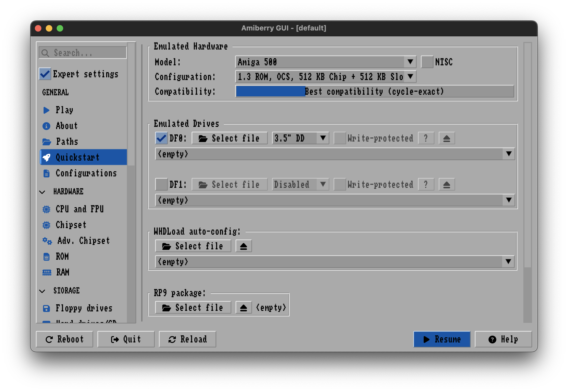Open the Model dropdown showing Amiga 500
The image size is (568, 392).
[326, 62]
